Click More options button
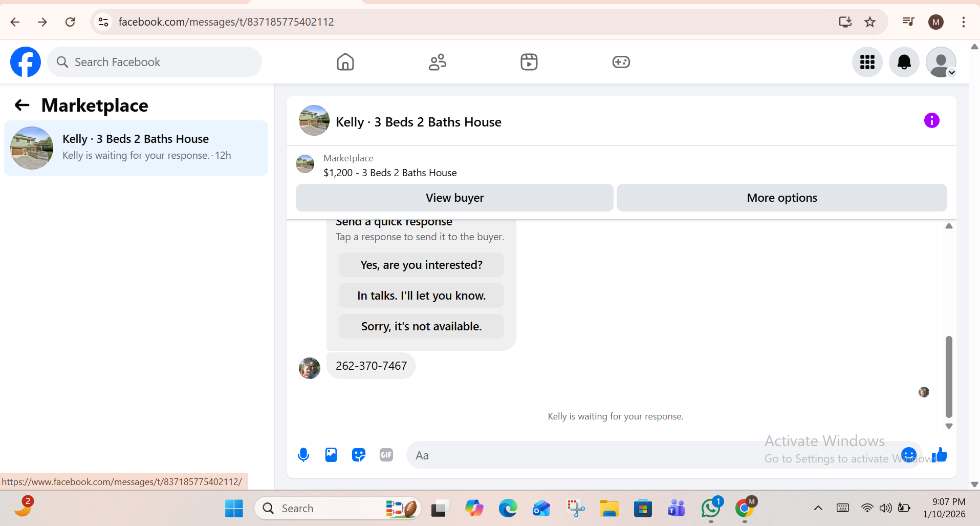980x526 pixels. coord(782,198)
